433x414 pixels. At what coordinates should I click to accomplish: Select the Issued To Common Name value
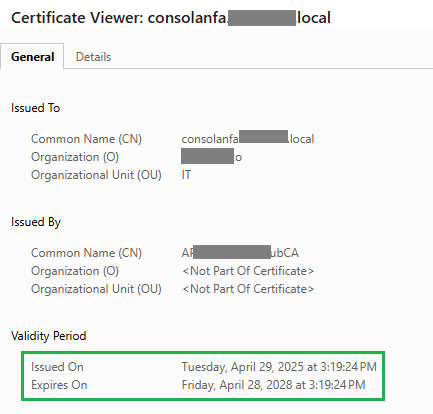click(x=248, y=139)
